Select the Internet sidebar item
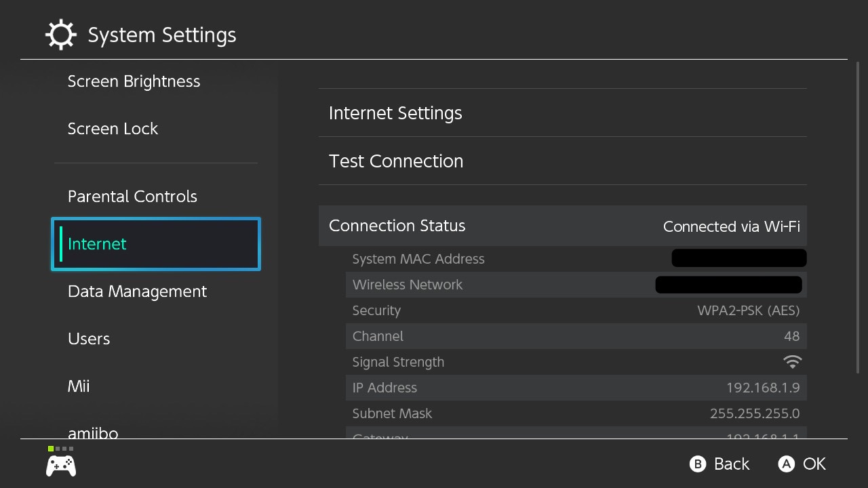The image size is (868, 488). pos(156,244)
